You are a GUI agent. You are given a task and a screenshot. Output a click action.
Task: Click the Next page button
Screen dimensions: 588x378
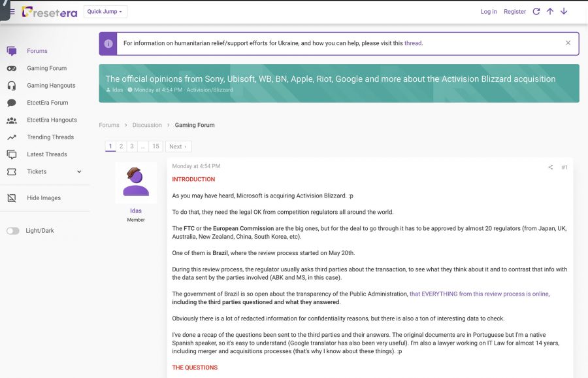(178, 146)
